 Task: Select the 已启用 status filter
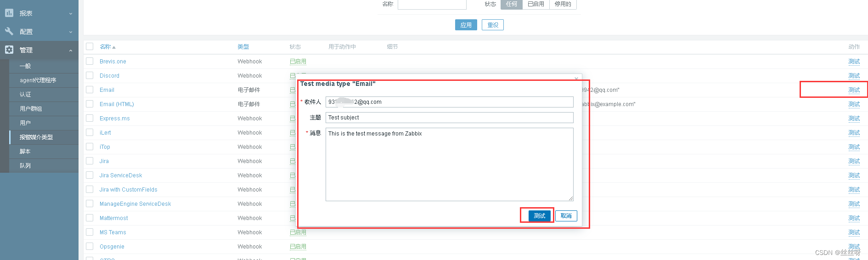tap(535, 4)
